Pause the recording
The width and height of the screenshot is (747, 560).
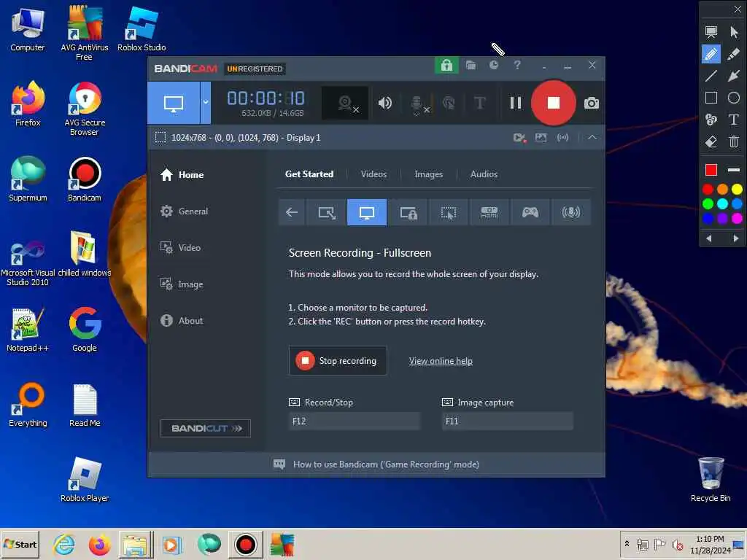click(x=515, y=103)
